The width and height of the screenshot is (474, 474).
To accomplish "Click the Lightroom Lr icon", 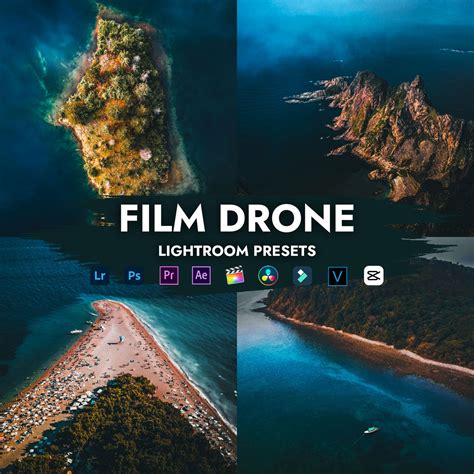I will [100, 276].
